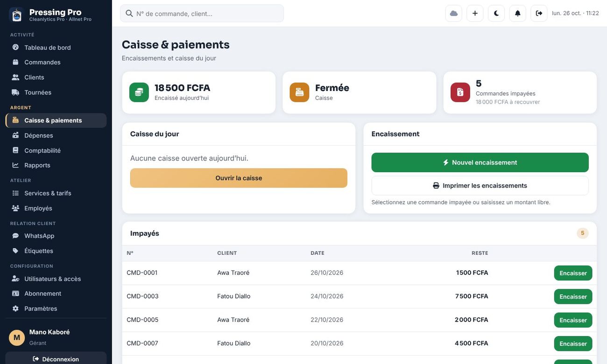The width and height of the screenshot is (607, 364).
Task: Select Caisse & paiements sidebar item
Action: pyautogui.click(x=56, y=120)
